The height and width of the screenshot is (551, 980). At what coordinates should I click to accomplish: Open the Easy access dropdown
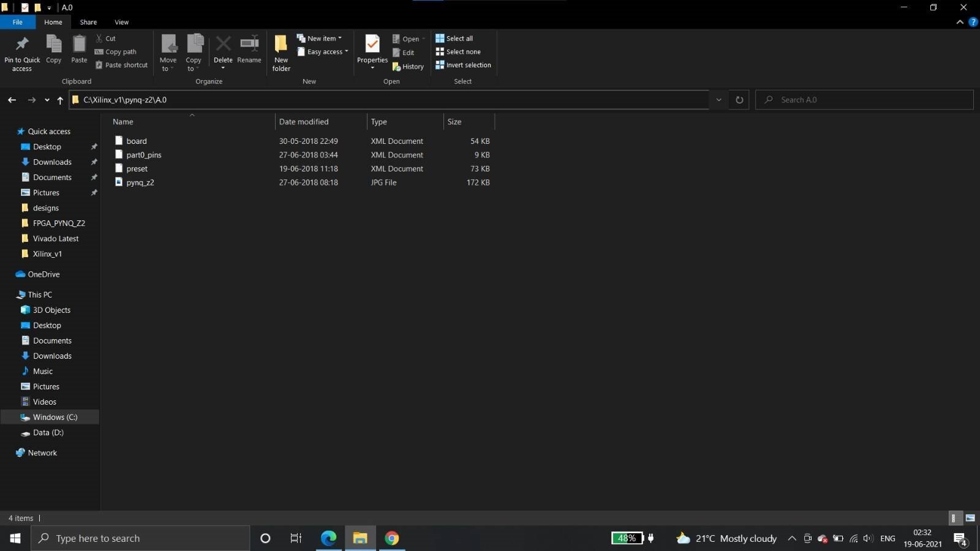point(323,52)
